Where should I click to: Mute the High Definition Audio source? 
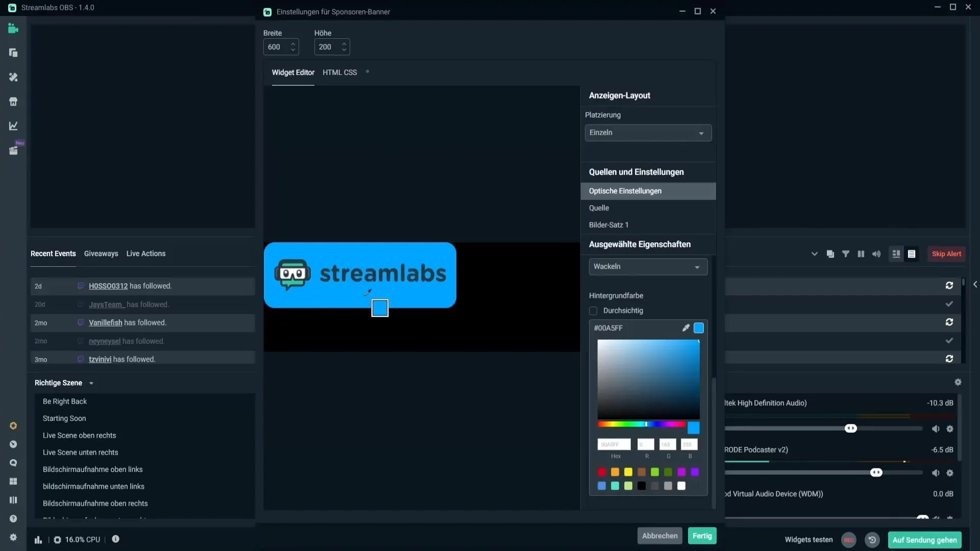coord(936,429)
